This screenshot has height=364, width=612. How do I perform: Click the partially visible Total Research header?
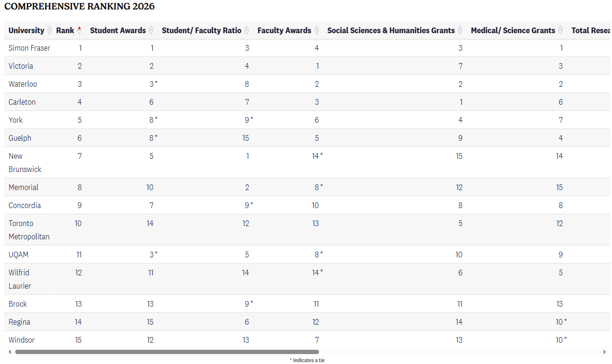pos(590,30)
